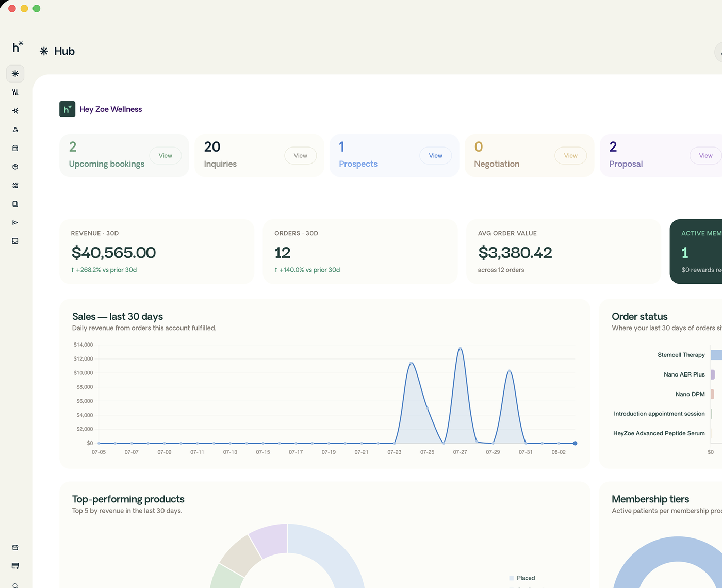Select the HeyZoe Advanced Peptide Serum label
The width and height of the screenshot is (722, 588).
659,433
